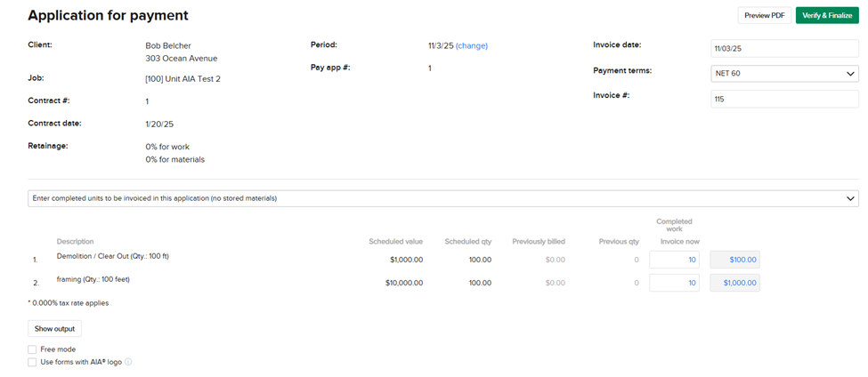868x377 pixels.
Task: Select the Demolition / Clear Out line description
Action: [x=112, y=256]
